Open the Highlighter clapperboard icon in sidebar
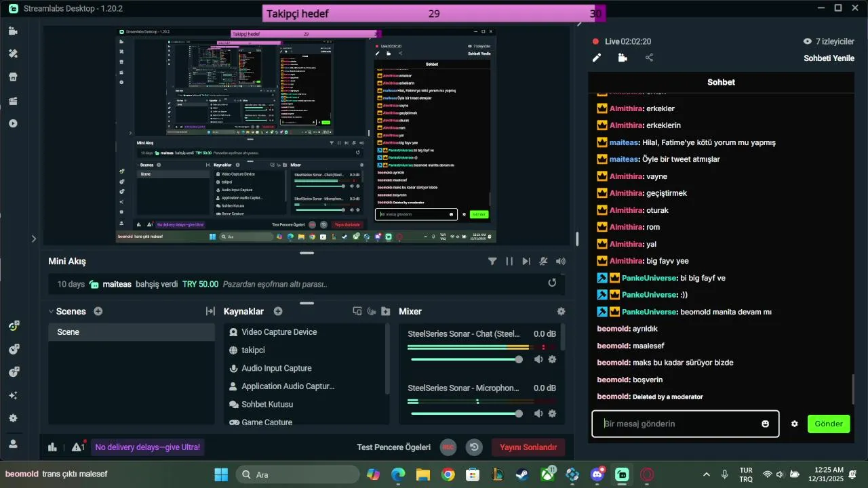Image resolution: width=868 pixels, height=488 pixels. click(13, 100)
